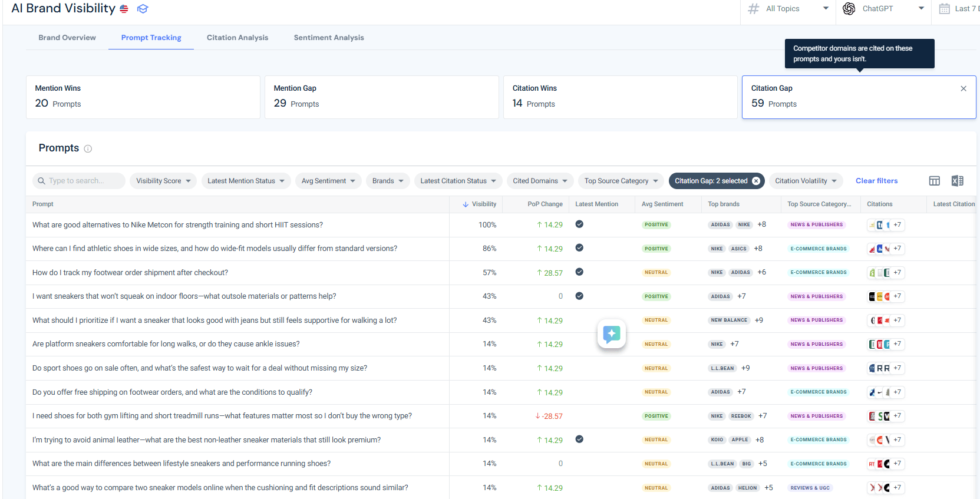Open prompt about tracking footwear order shipment
This screenshot has width=980, height=499.
tap(130, 273)
